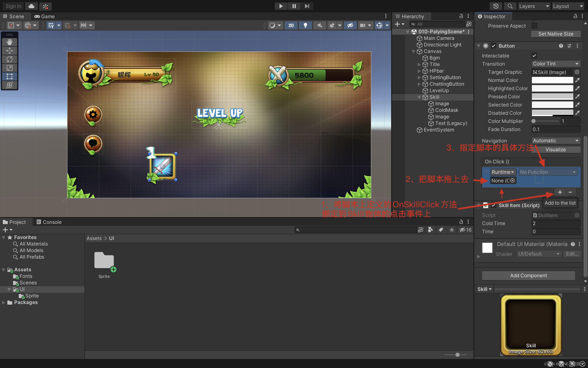The image size is (588, 368).
Task: Toggle Interactable checkbox
Action: point(534,56)
